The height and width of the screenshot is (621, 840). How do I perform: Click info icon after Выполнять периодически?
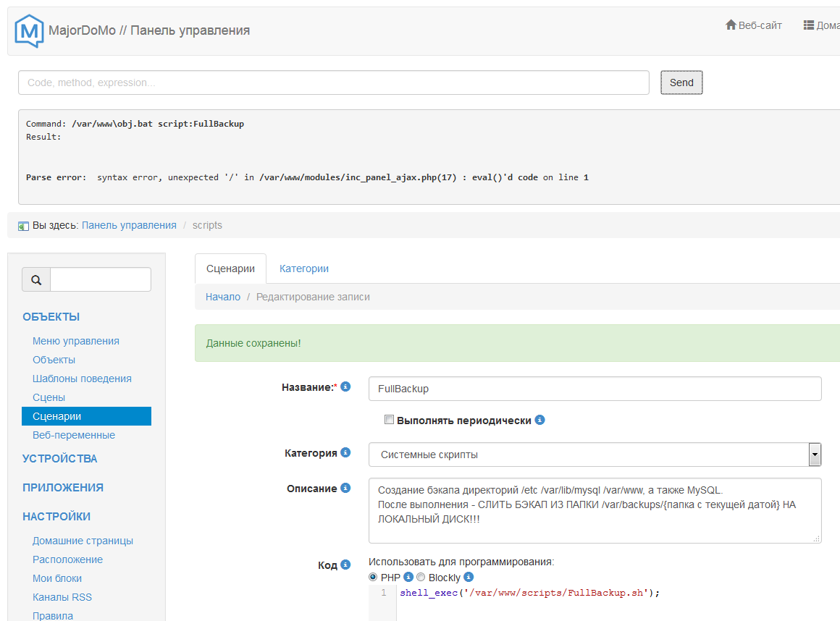click(x=539, y=420)
